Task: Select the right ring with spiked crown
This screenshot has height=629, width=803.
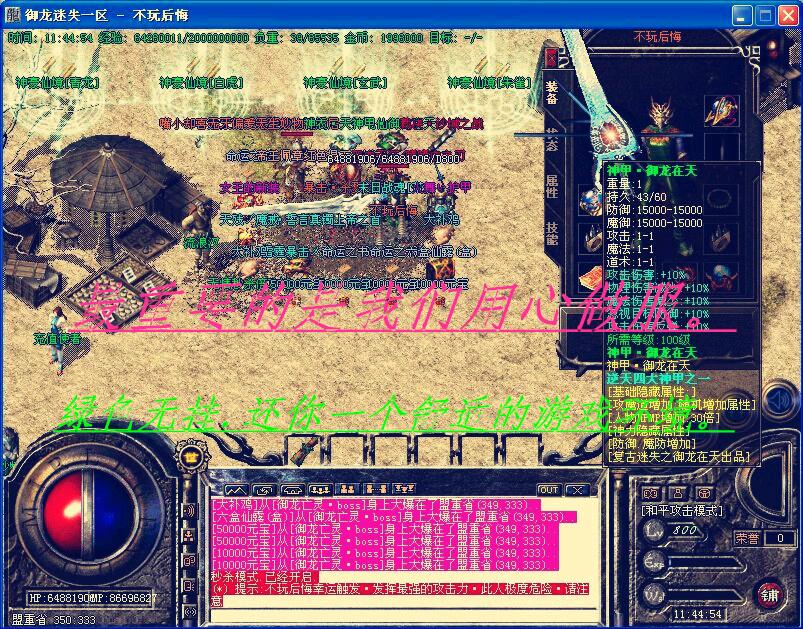Action: pos(722,237)
